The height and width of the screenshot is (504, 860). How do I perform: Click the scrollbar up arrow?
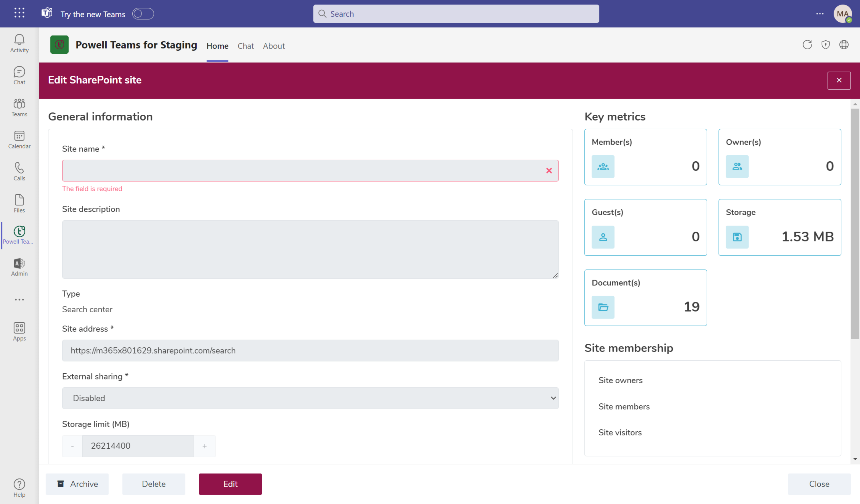click(855, 104)
